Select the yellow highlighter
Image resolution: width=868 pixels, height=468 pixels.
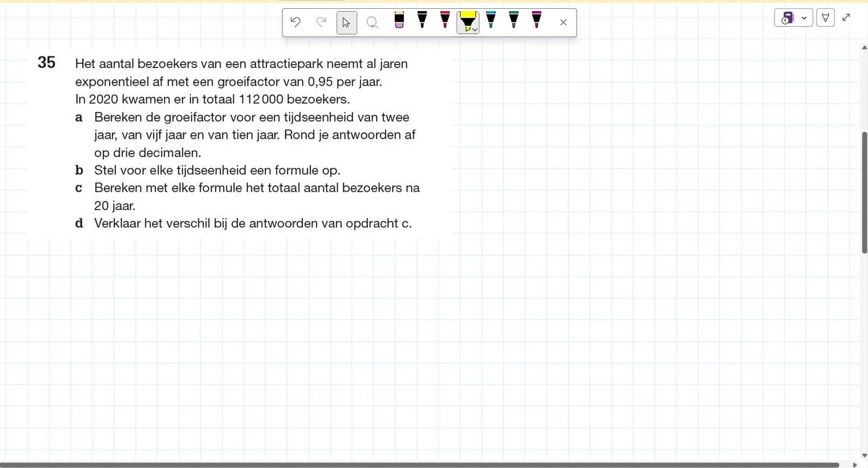pos(467,21)
